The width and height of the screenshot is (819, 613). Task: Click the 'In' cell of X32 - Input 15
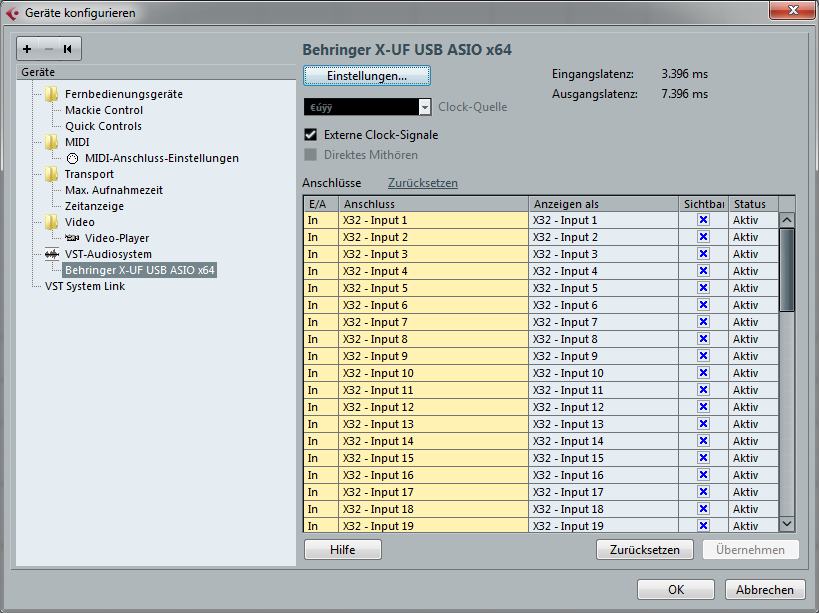(321, 458)
